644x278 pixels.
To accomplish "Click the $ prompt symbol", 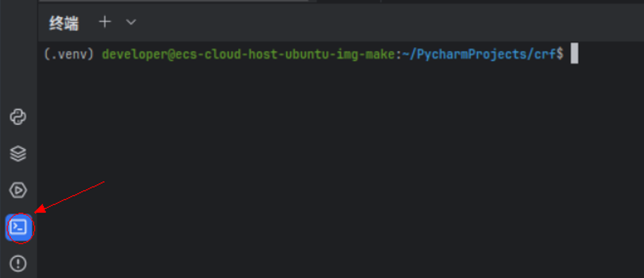I will [560, 54].
